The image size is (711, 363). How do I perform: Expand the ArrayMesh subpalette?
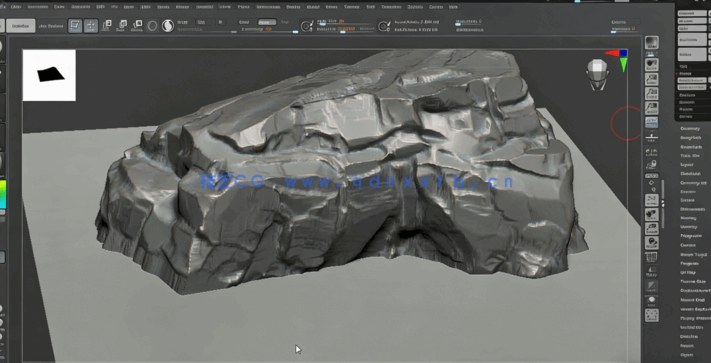(690, 138)
